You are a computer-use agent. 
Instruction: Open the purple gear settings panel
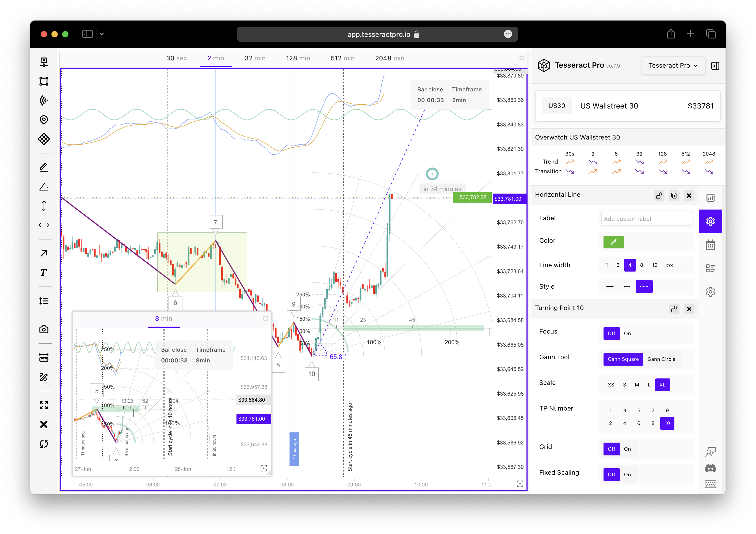[710, 221]
